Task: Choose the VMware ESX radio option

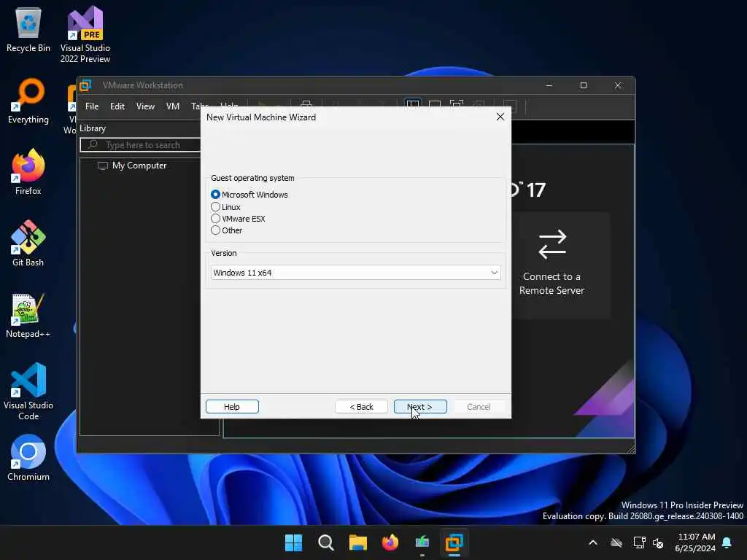Action: (x=215, y=219)
